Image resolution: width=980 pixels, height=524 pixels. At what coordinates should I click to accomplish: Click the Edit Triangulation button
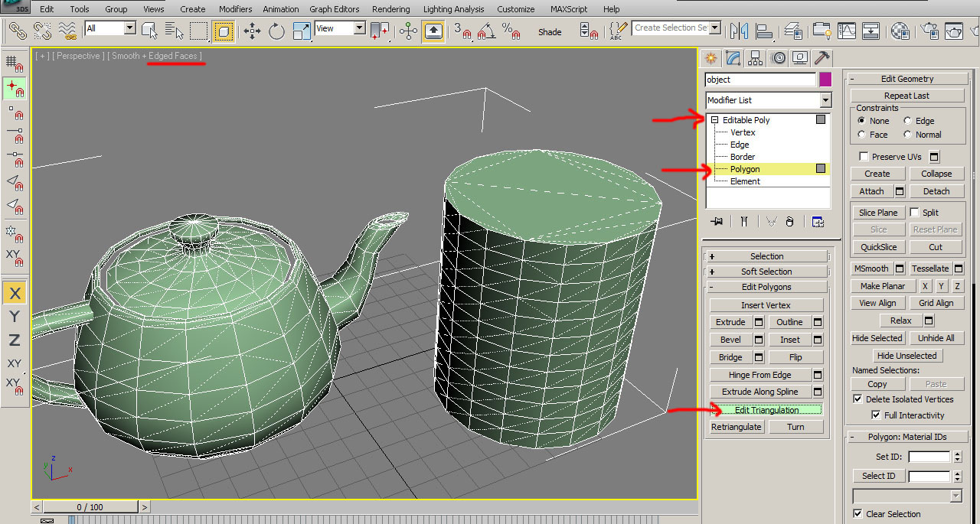point(766,410)
